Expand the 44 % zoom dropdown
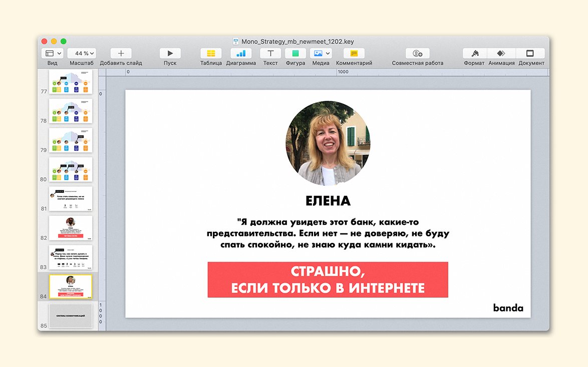The width and height of the screenshot is (588, 367). pos(82,54)
